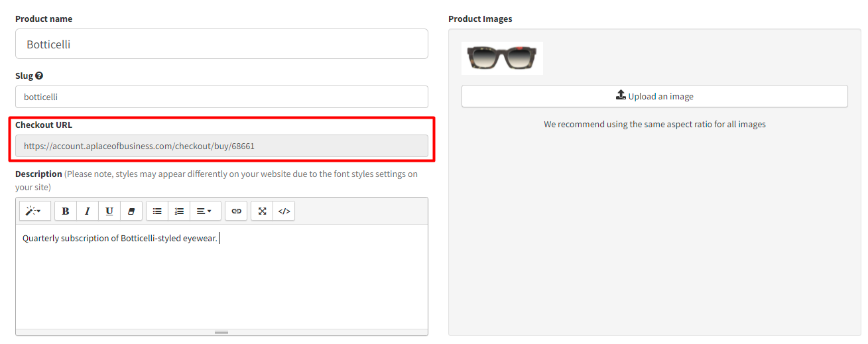Focus the Product name field
This screenshot has width=868, height=344.
(x=221, y=44)
